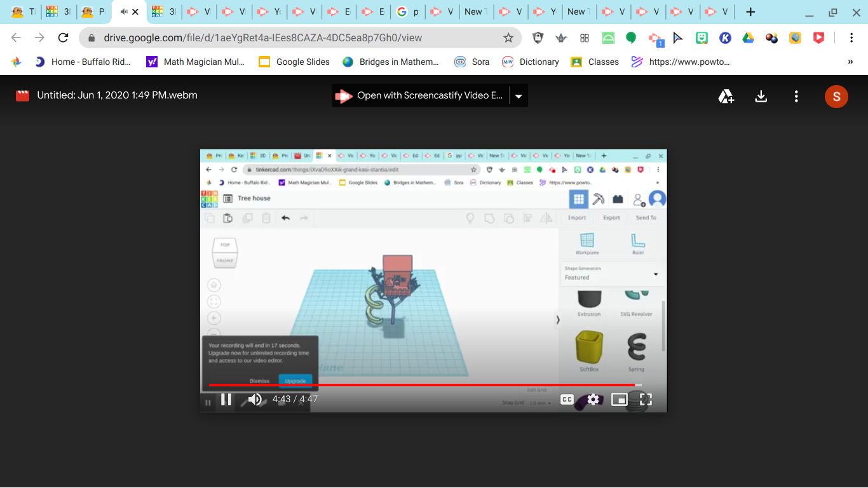Click the origami bird extension icon

(x=561, y=38)
